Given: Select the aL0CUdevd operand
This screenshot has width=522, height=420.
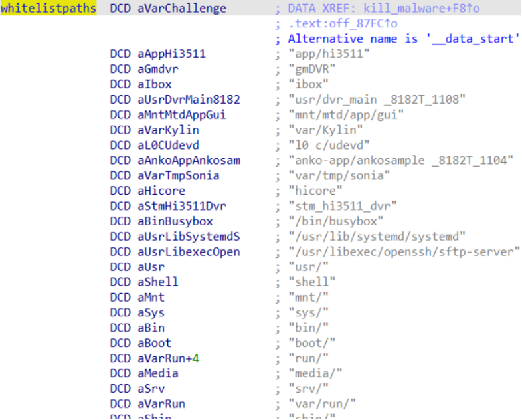Looking at the screenshot, I should [x=168, y=146].
